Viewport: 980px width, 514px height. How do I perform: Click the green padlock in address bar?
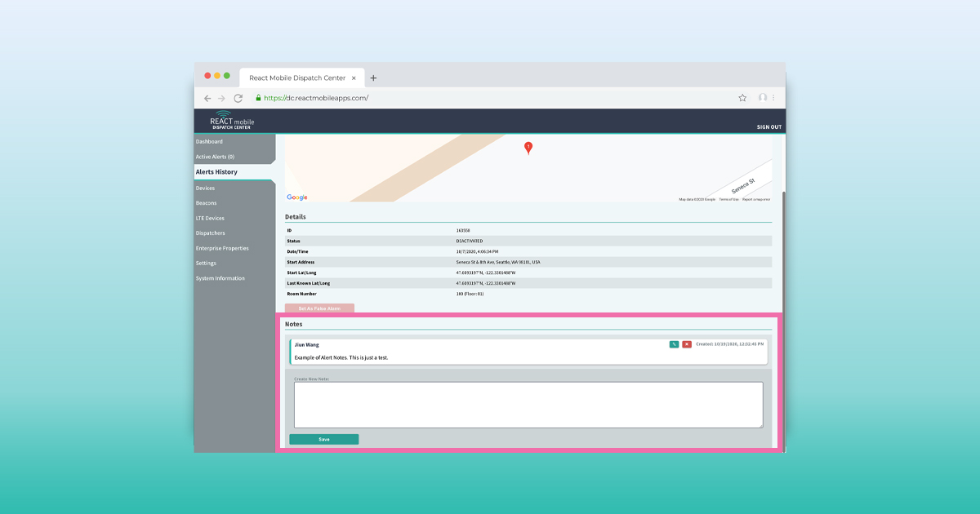[258, 98]
